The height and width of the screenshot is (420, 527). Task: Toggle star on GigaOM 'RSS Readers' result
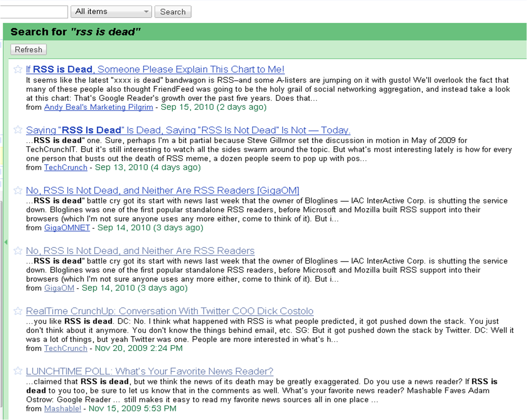coord(18,251)
